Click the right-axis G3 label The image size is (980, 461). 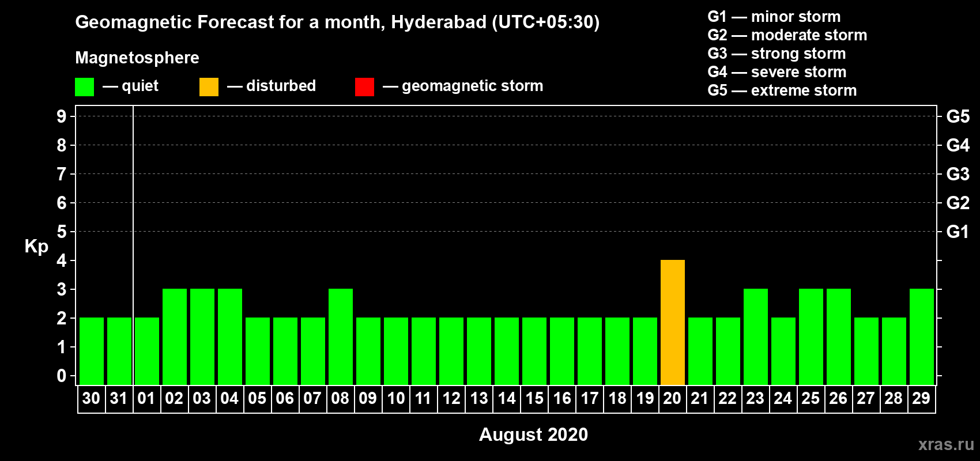coord(958,174)
